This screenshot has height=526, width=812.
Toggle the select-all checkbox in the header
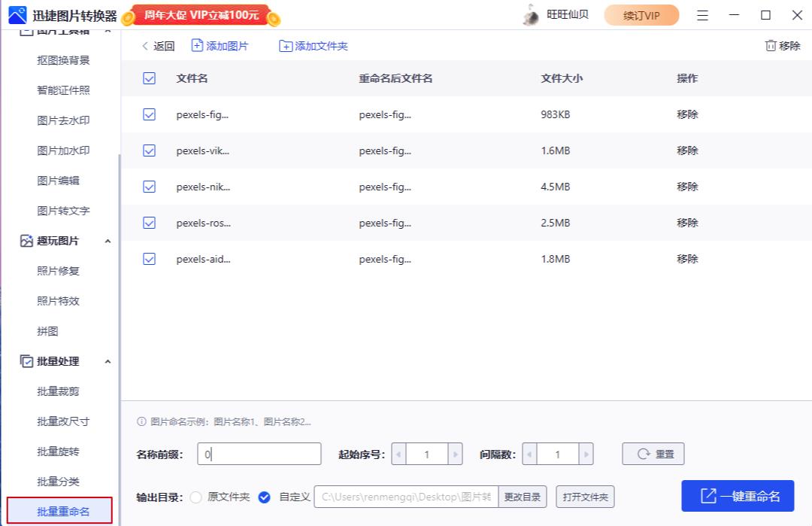pyautogui.click(x=149, y=78)
